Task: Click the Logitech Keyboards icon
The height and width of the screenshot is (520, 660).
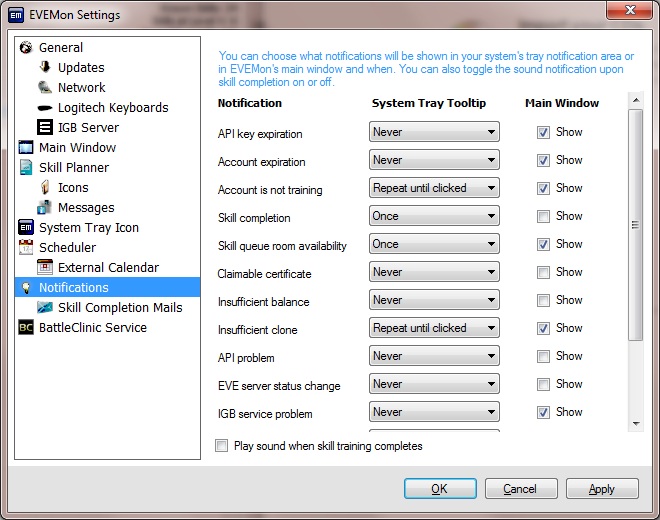Action: pyautogui.click(x=45, y=108)
